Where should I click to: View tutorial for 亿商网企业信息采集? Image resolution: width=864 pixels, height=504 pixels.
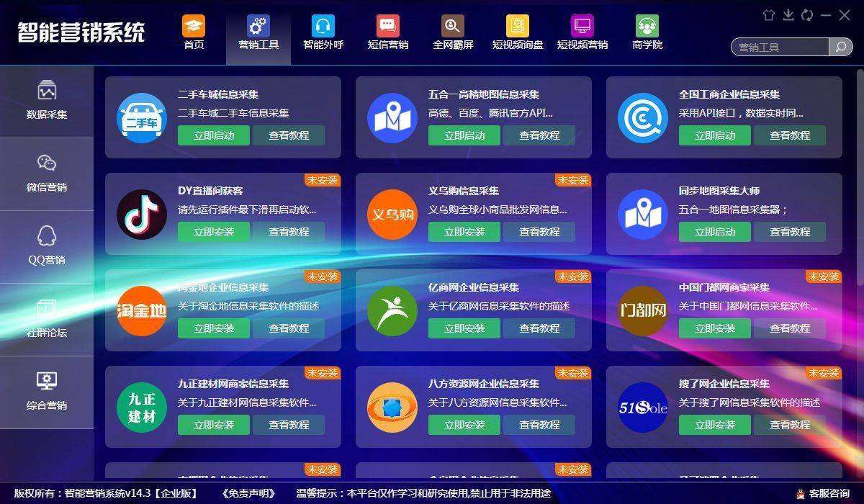[x=539, y=328]
